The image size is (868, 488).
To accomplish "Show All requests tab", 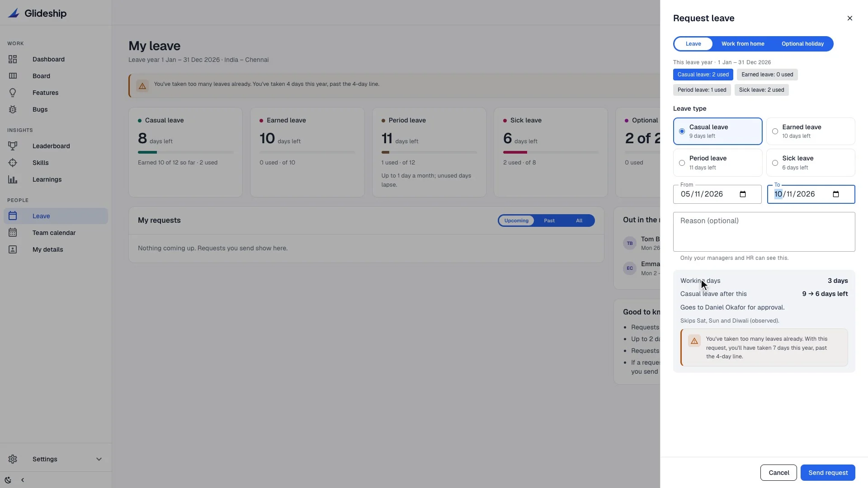I will pyautogui.click(x=579, y=221).
